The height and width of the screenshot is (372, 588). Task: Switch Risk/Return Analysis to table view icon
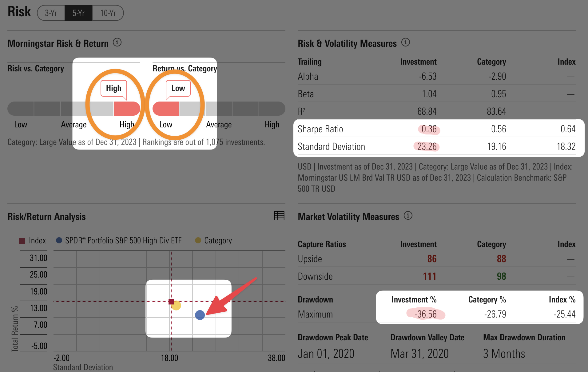(x=279, y=216)
